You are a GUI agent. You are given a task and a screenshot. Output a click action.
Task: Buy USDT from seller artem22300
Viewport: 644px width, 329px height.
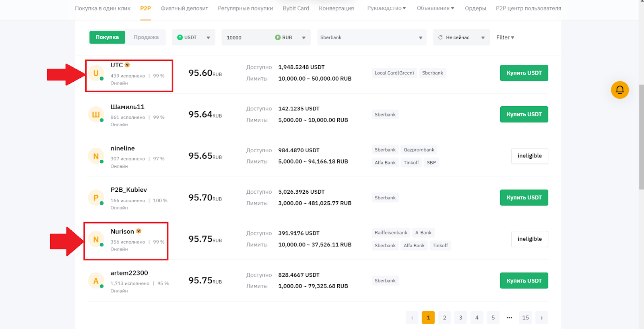(524, 281)
